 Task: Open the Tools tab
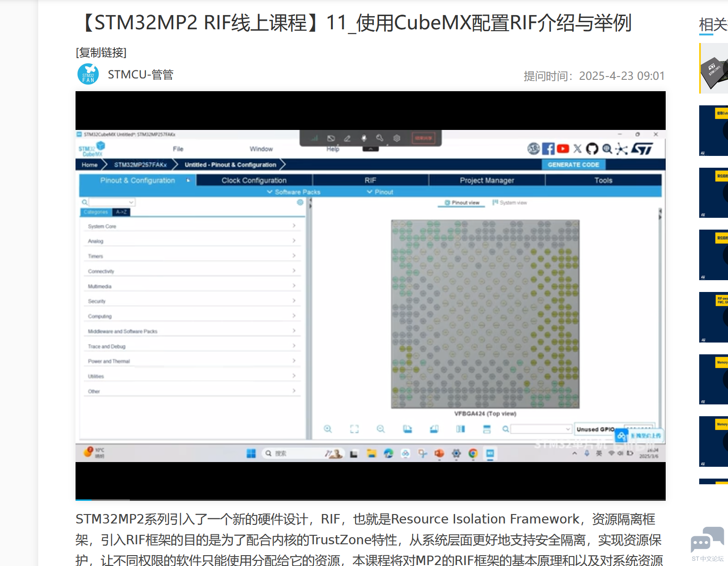pos(603,180)
